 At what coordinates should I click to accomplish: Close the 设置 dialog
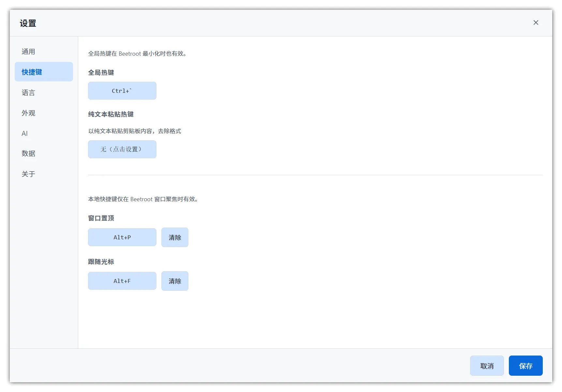[x=536, y=22]
